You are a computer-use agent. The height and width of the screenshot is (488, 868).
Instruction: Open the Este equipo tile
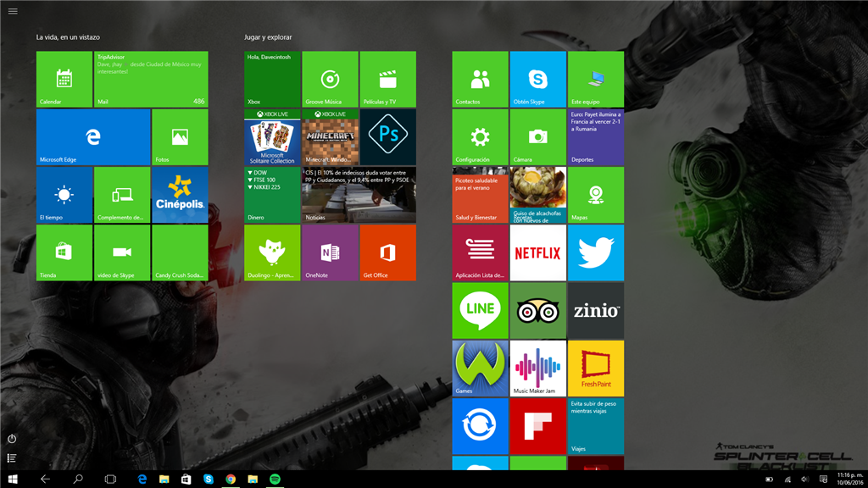[596, 79]
